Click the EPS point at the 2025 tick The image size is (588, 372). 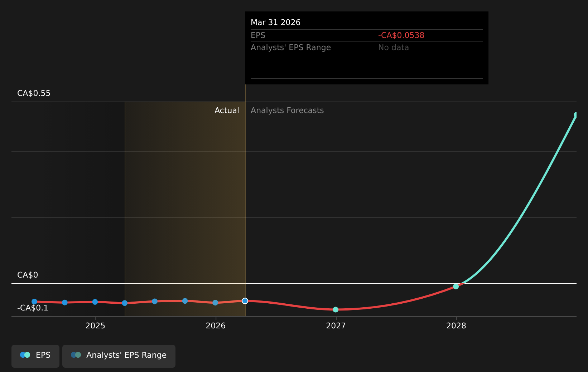[x=95, y=302]
